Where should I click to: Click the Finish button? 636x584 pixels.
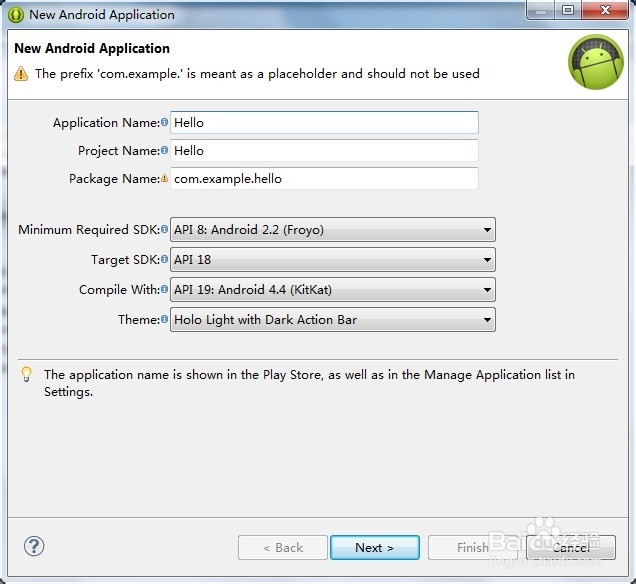(x=473, y=548)
